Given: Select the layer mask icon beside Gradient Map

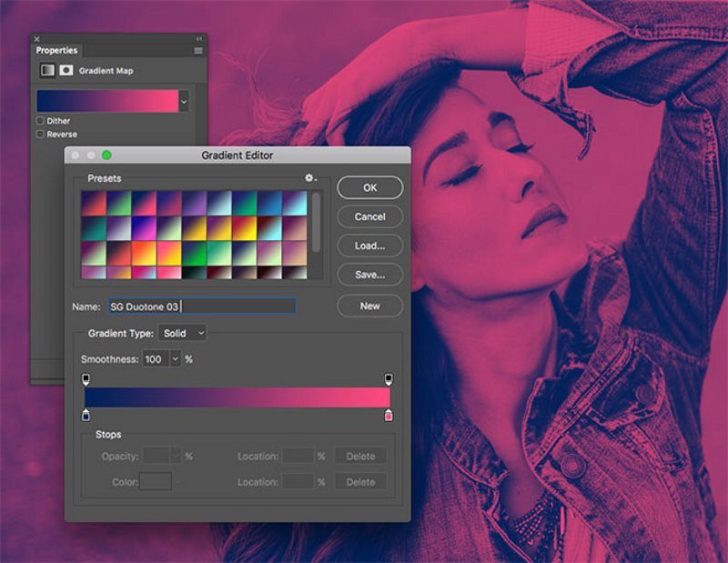Looking at the screenshot, I should pos(67,69).
